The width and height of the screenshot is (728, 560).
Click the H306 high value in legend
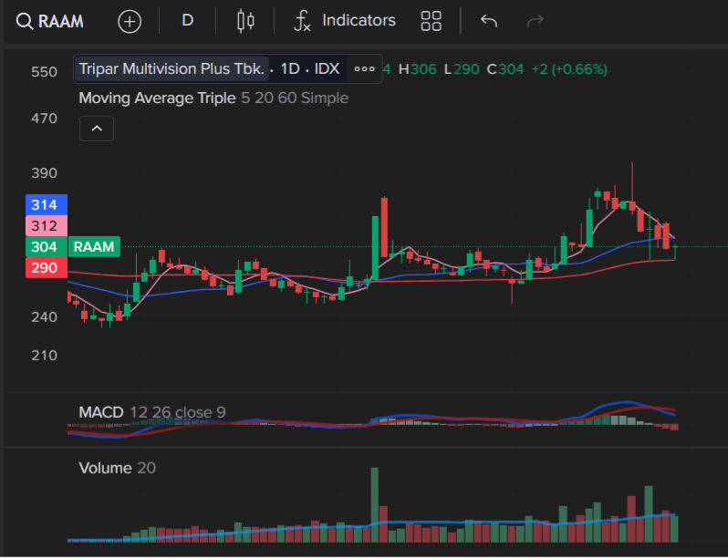pos(418,69)
